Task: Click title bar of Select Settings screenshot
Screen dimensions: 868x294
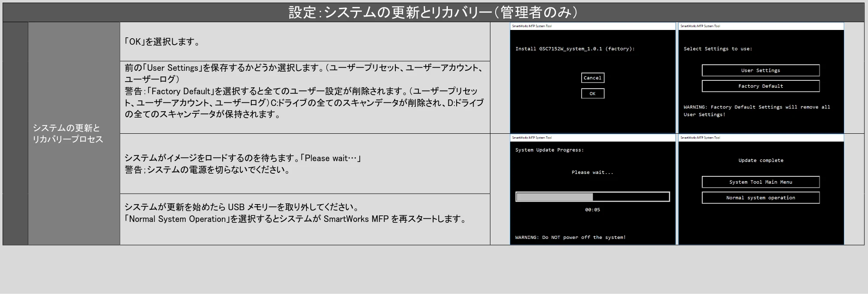Action: [x=761, y=26]
